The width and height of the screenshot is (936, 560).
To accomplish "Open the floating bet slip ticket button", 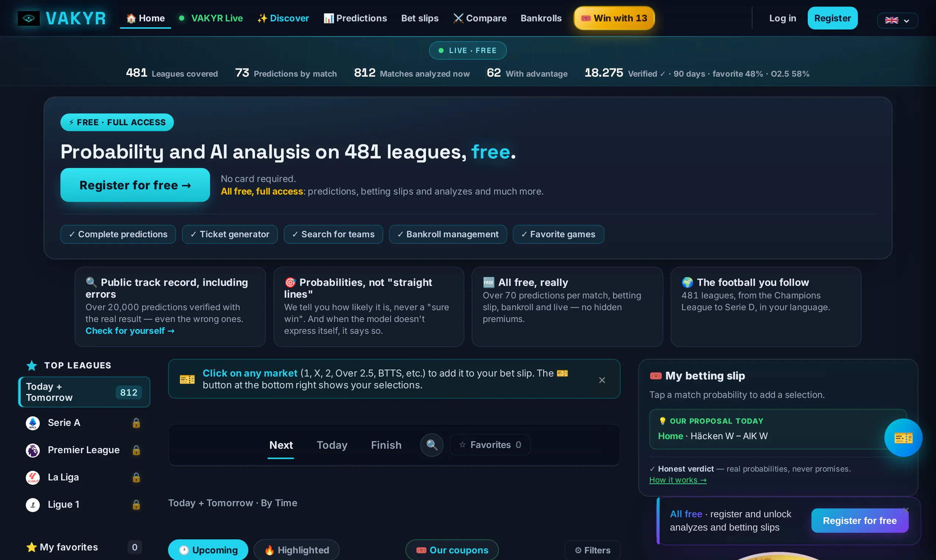I will 903,438.
